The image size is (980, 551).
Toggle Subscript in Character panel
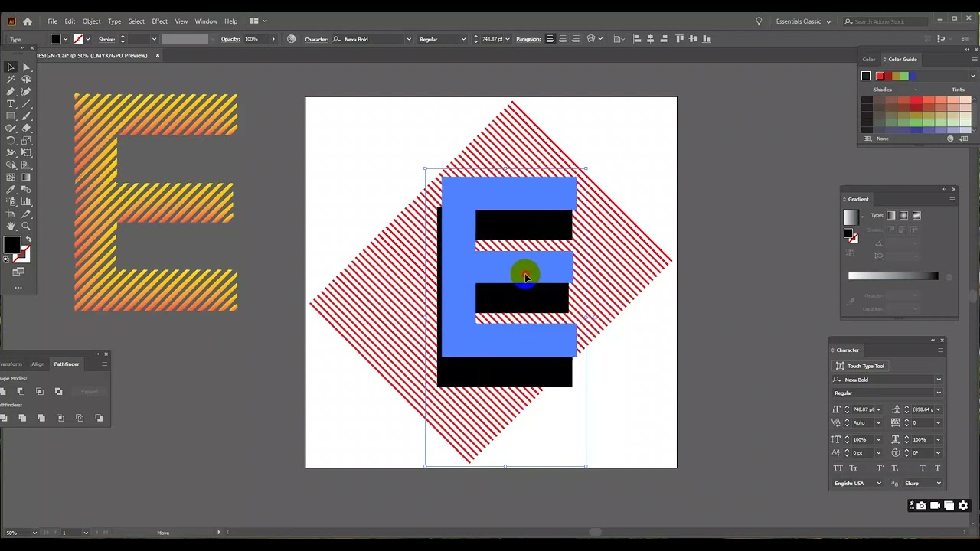click(x=895, y=468)
